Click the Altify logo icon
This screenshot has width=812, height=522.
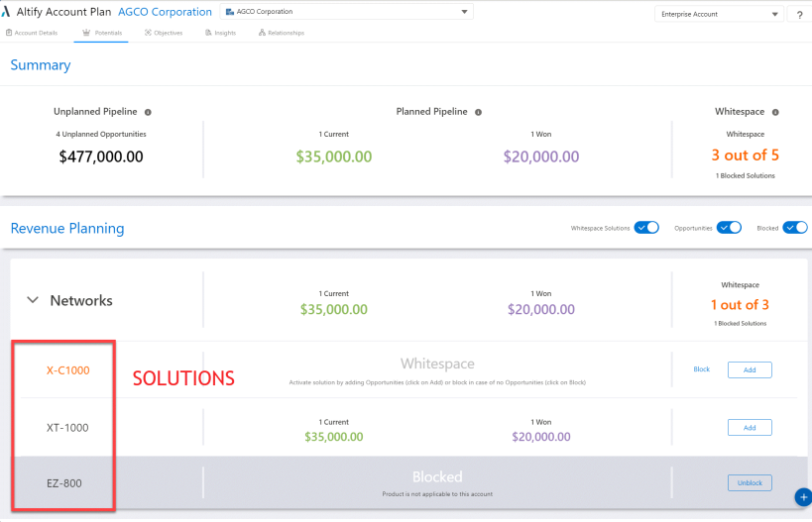point(6,11)
